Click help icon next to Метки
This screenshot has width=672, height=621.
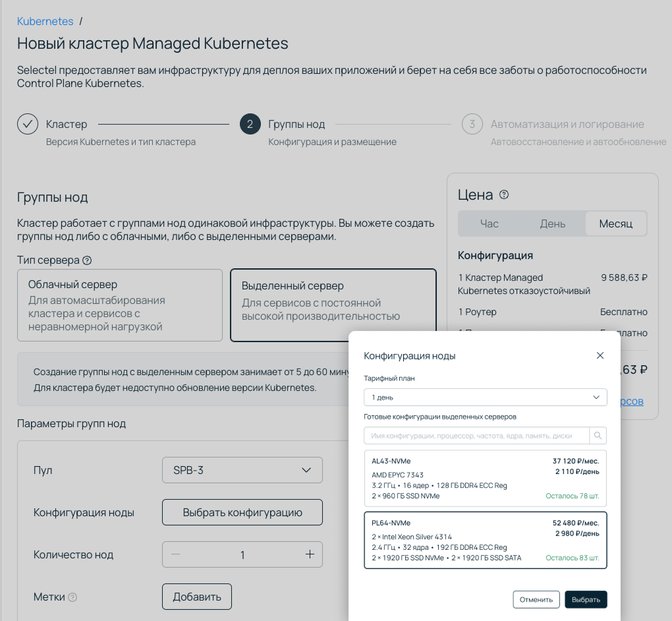pyautogui.click(x=72, y=597)
